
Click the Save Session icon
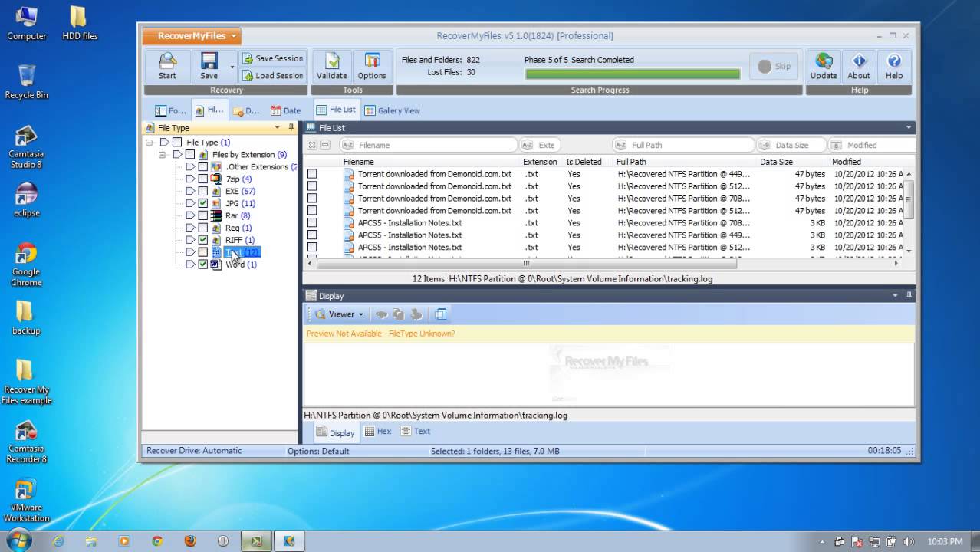(x=248, y=58)
